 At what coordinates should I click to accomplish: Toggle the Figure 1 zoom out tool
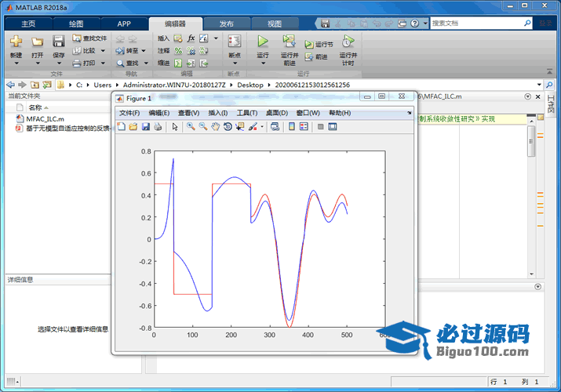pos(203,126)
